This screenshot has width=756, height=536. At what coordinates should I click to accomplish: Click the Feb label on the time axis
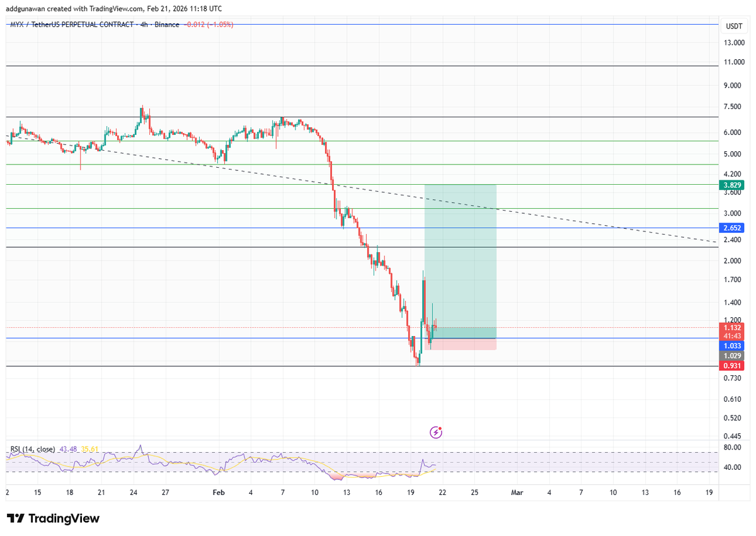click(x=218, y=492)
